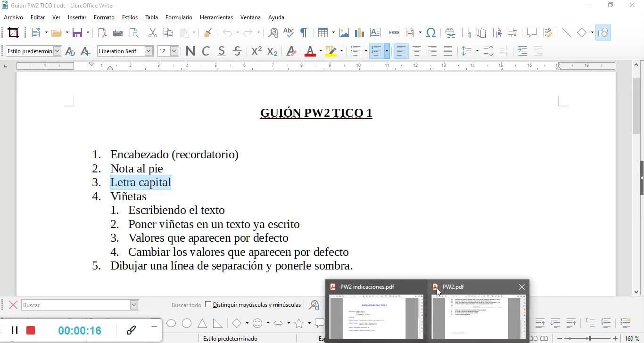The height and width of the screenshot is (343, 644).
Task: Expand the Liberation Serif font list
Action: coord(149,51)
